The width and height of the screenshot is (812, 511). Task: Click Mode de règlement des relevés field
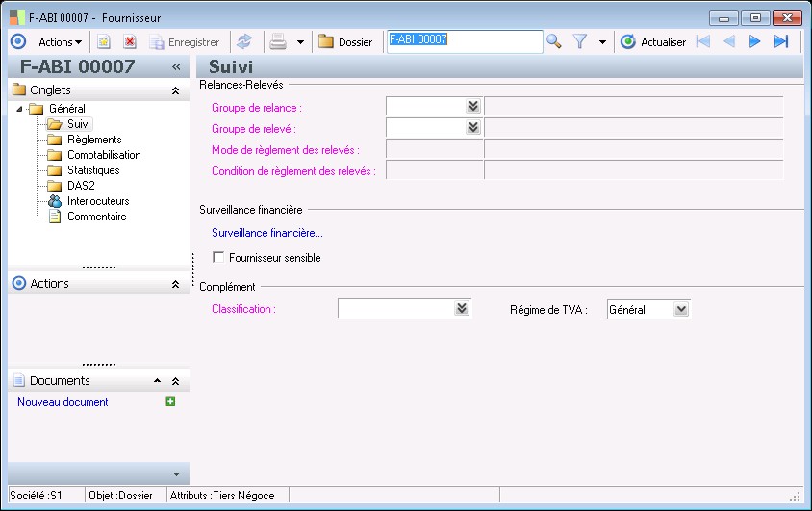(x=435, y=149)
